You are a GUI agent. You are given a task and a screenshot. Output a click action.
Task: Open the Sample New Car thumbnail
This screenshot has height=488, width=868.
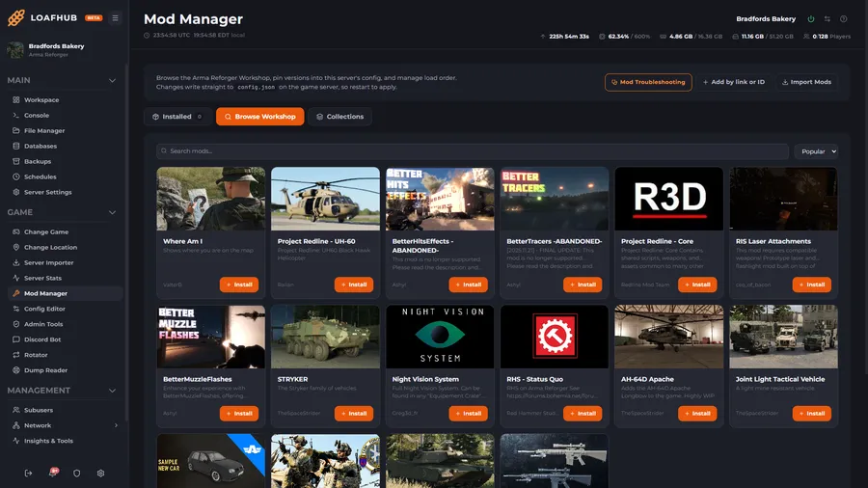[x=211, y=461]
